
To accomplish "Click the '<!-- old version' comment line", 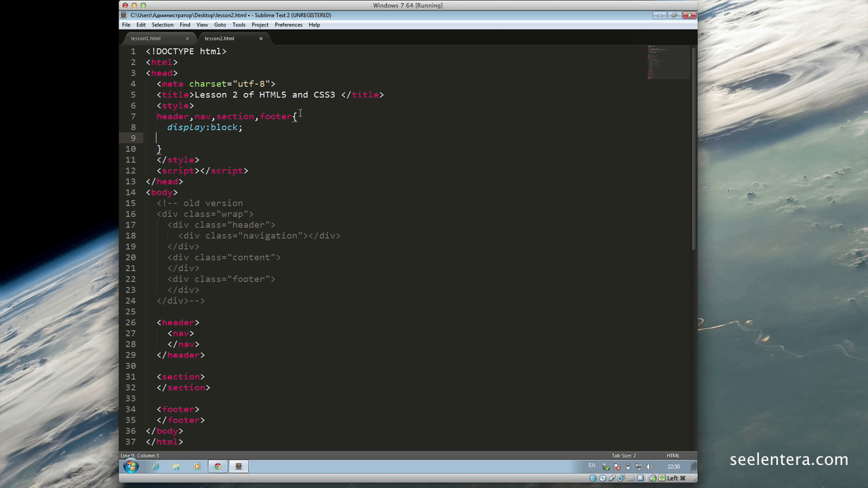I will [199, 203].
